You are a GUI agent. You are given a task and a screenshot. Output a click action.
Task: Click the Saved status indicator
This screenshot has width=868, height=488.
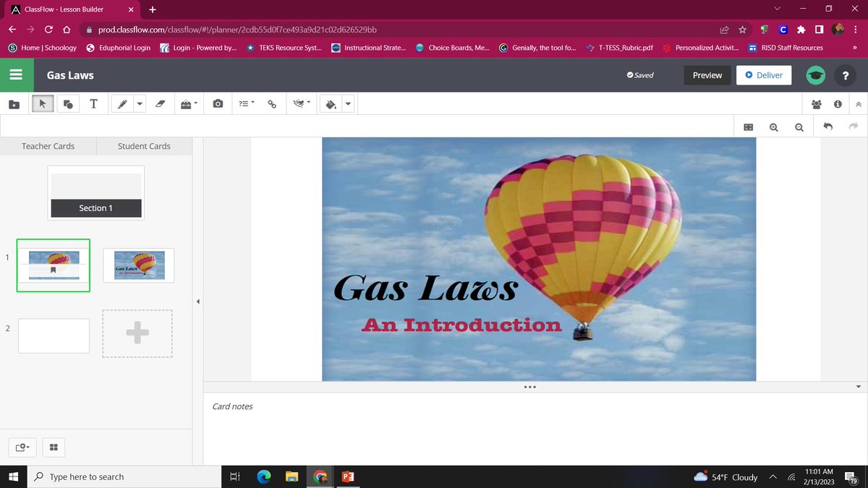click(x=640, y=75)
